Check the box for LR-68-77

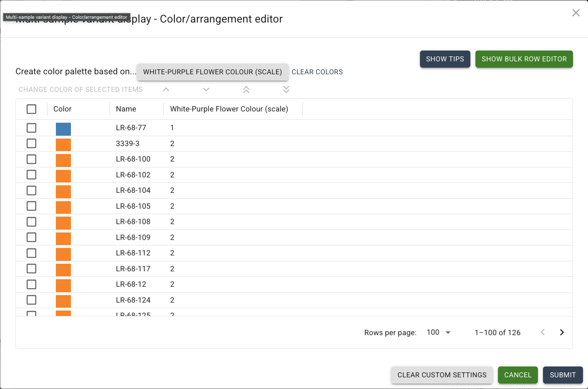pyautogui.click(x=31, y=128)
